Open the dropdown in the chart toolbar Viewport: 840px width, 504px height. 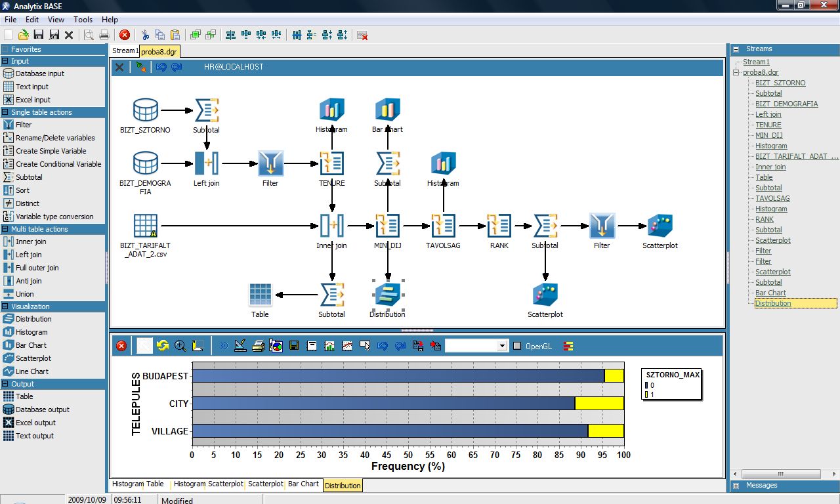coord(502,346)
